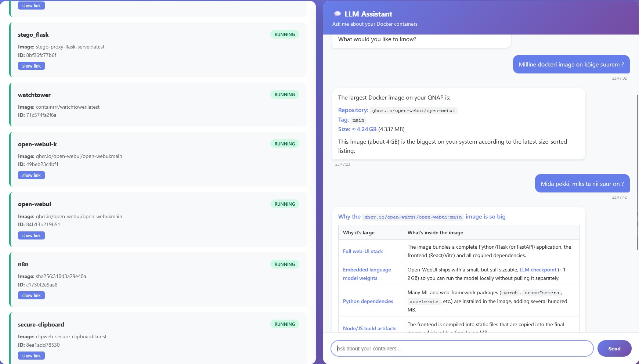Click show link under open-webui-k container
The image size is (639, 364).
click(31, 176)
